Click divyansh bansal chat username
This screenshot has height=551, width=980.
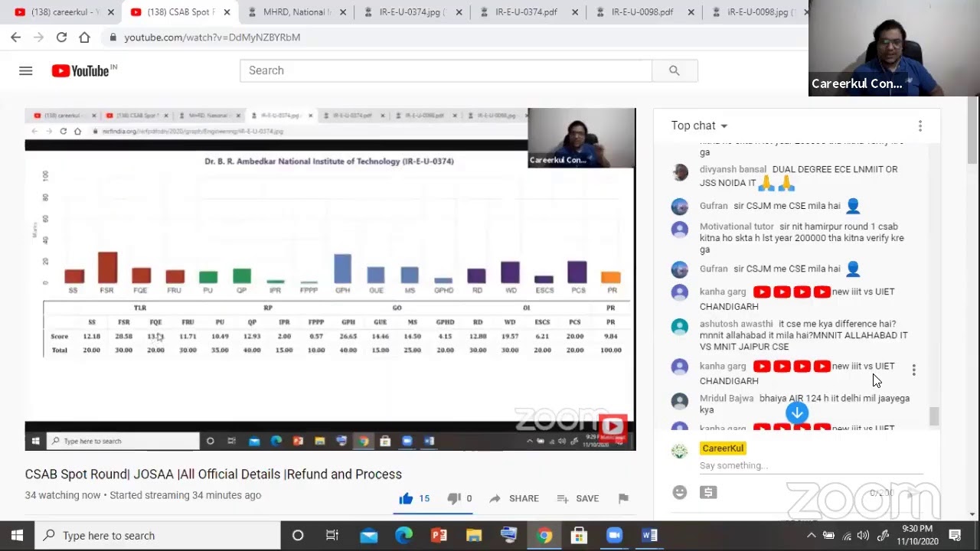pos(733,169)
